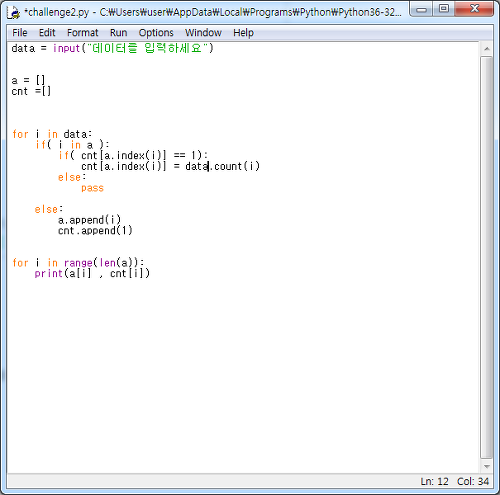Click the 'print(a[i] , cnt[i])' line
Viewport: 500px width, 495px height.
[x=92, y=273]
